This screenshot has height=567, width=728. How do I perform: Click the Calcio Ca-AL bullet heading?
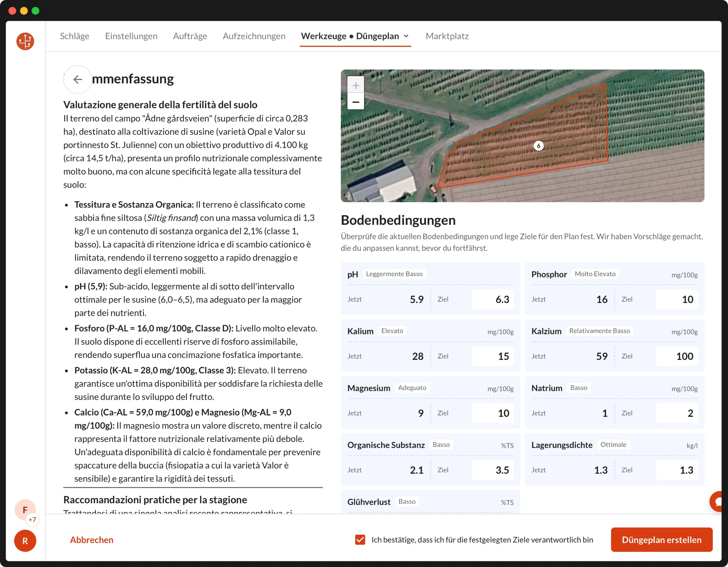tap(183, 419)
